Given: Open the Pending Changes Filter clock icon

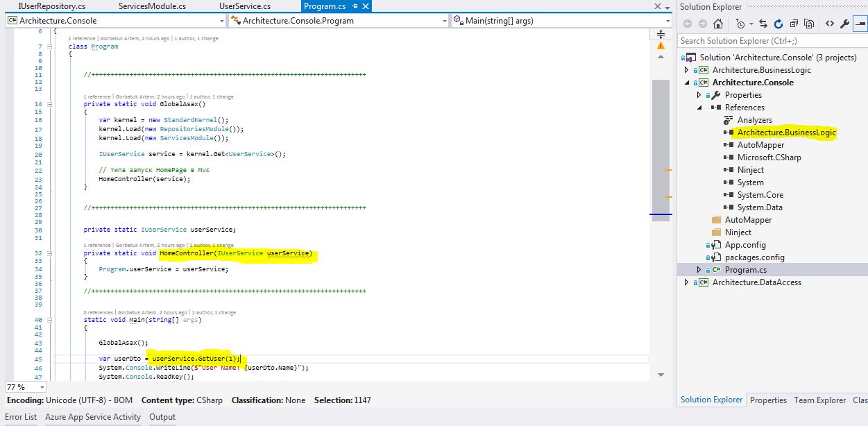Looking at the screenshot, I should coord(740,24).
